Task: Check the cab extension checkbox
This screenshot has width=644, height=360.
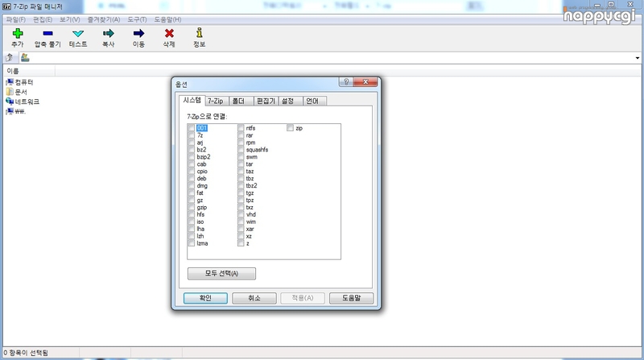Action: pos(191,164)
